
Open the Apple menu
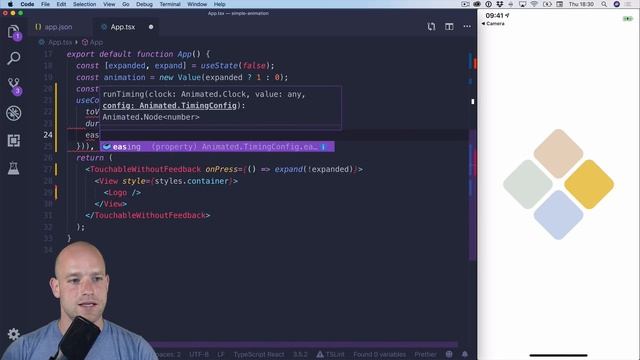10,4
